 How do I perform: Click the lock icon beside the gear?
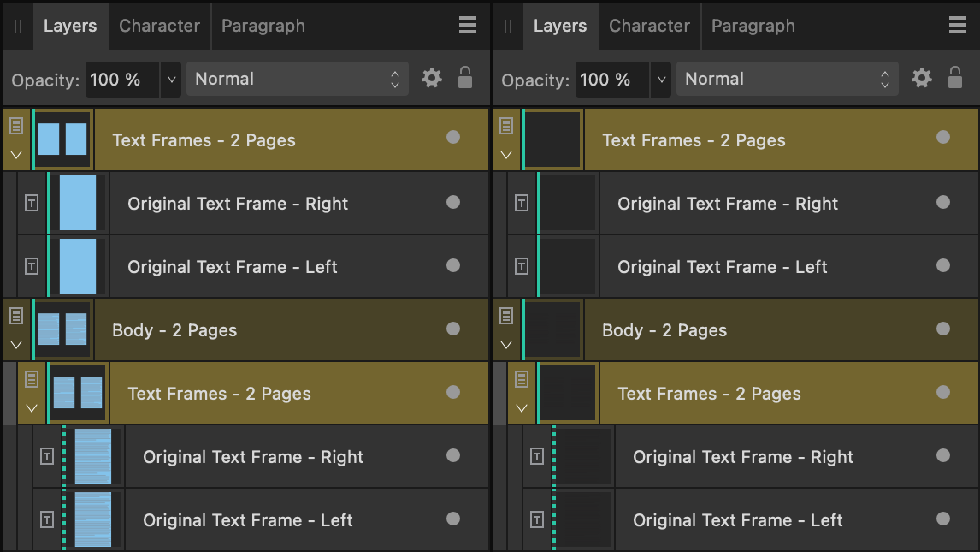(x=464, y=78)
